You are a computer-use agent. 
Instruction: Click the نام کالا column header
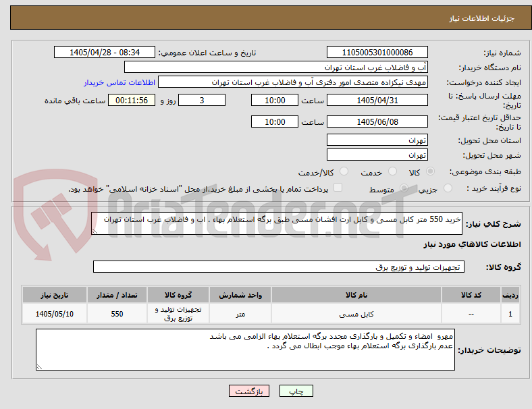[356, 295]
